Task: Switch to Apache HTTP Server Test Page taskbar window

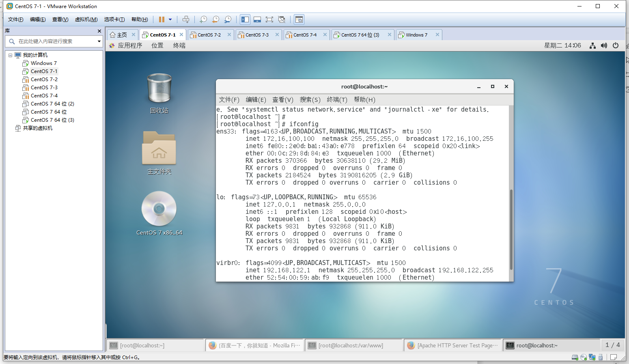Action: (453, 345)
